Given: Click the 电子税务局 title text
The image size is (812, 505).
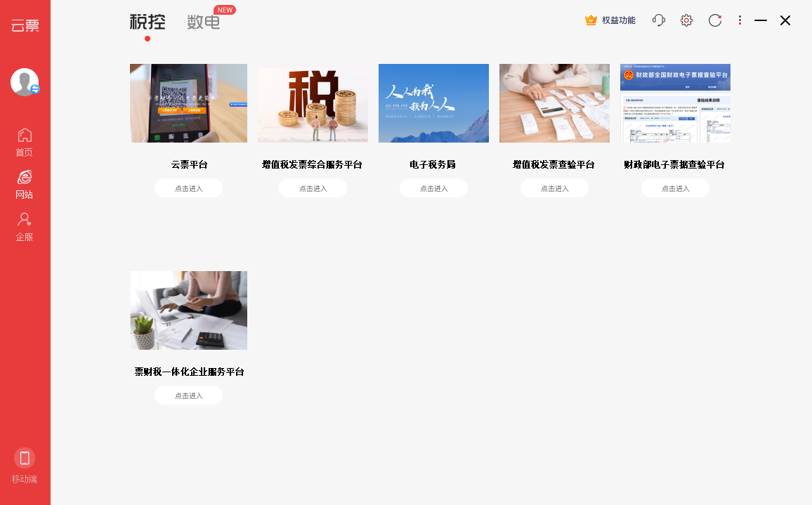Looking at the screenshot, I should [x=433, y=165].
